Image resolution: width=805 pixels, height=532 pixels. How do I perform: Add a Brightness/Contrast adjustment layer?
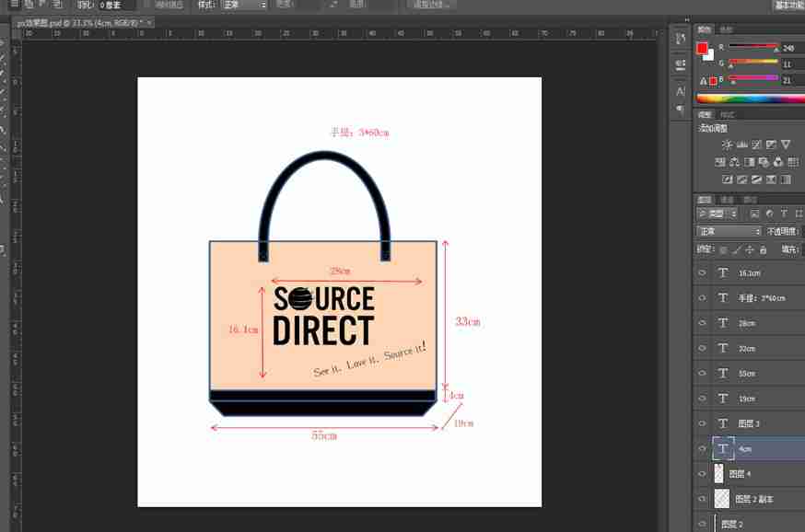(727, 145)
